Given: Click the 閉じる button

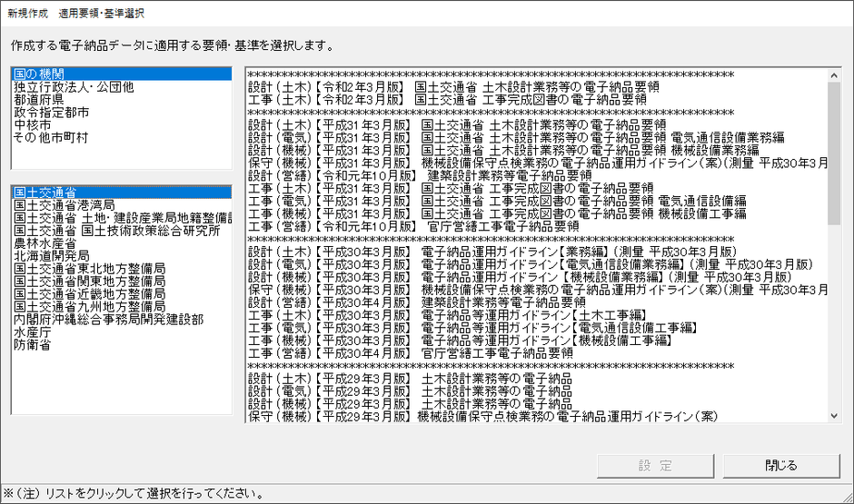Looking at the screenshot, I should click(781, 466).
